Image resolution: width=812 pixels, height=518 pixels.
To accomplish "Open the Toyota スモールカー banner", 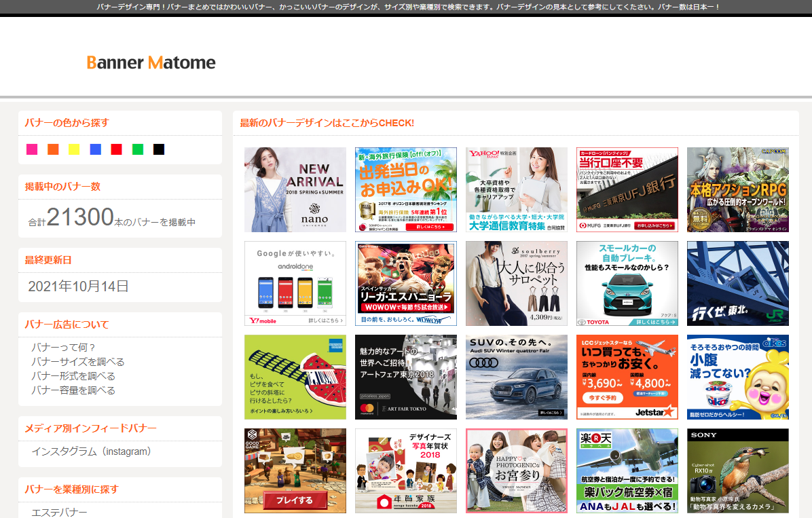I will [x=627, y=283].
